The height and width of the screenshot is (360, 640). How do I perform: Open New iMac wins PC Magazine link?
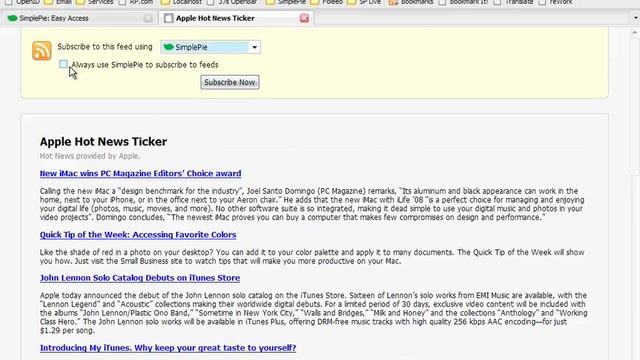click(x=140, y=173)
